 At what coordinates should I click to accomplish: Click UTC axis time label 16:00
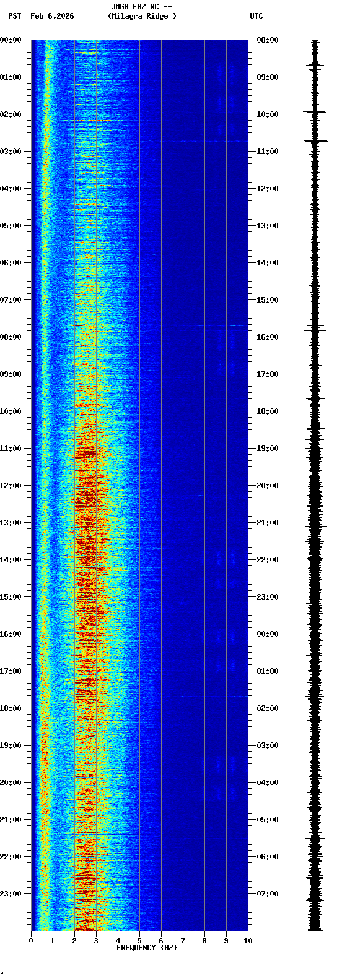(x=268, y=337)
